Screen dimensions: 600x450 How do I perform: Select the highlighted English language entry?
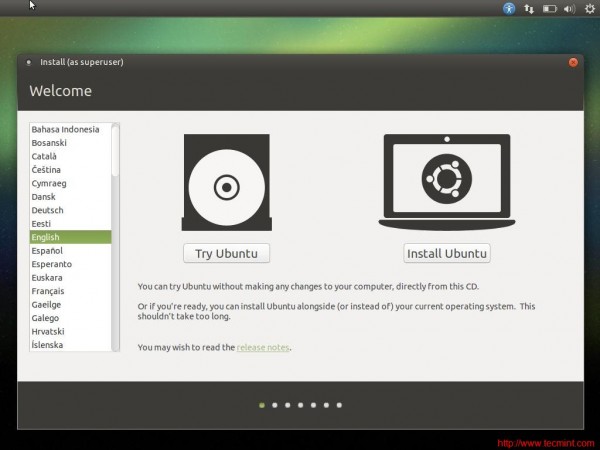pyautogui.click(x=70, y=237)
